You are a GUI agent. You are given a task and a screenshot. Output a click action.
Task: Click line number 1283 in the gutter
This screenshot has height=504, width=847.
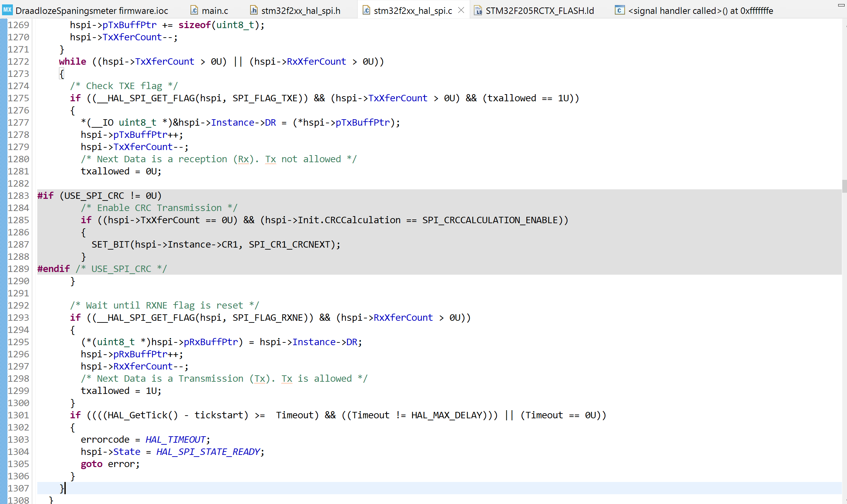pyautogui.click(x=19, y=196)
